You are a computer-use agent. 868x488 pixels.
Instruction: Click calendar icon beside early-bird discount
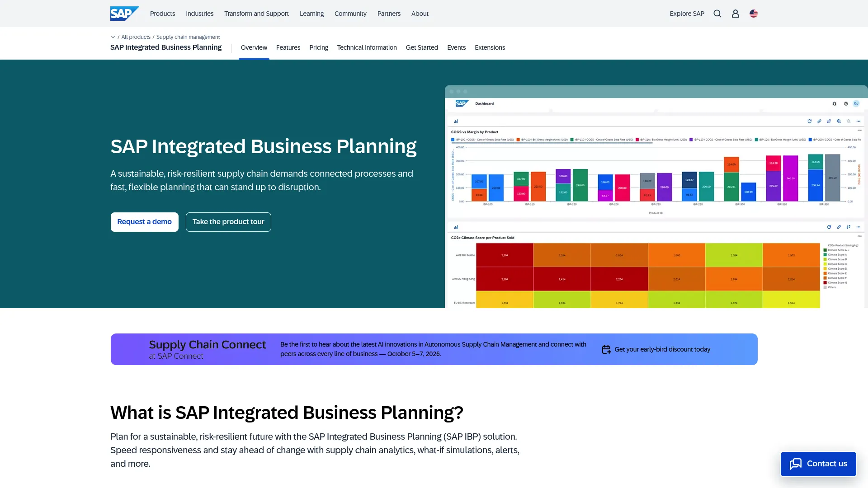tap(606, 349)
